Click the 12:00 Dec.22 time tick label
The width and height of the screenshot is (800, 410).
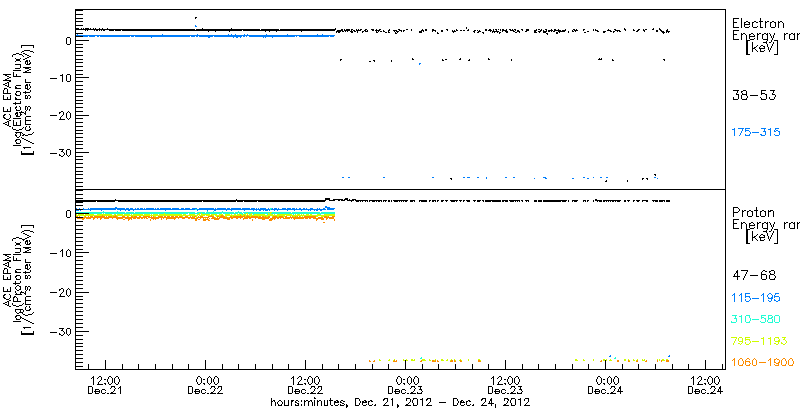click(x=305, y=386)
